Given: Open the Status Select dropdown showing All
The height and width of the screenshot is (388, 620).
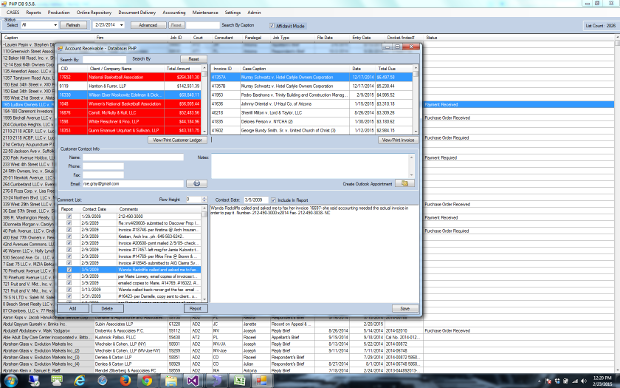Looking at the screenshot, I should (x=55, y=25).
